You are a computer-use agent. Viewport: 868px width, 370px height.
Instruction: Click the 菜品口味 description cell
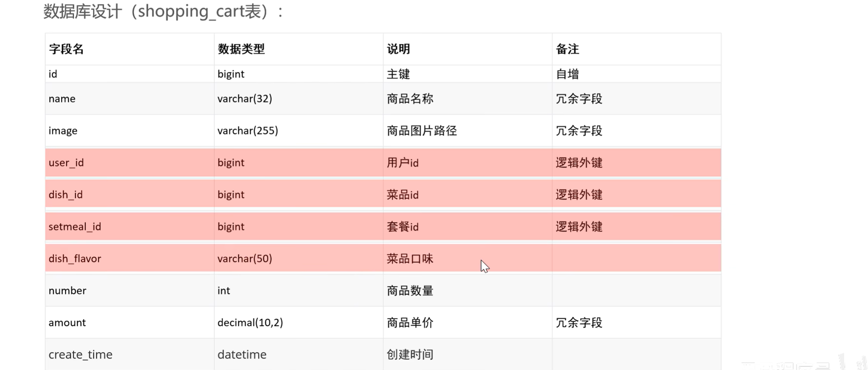pos(468,258)
